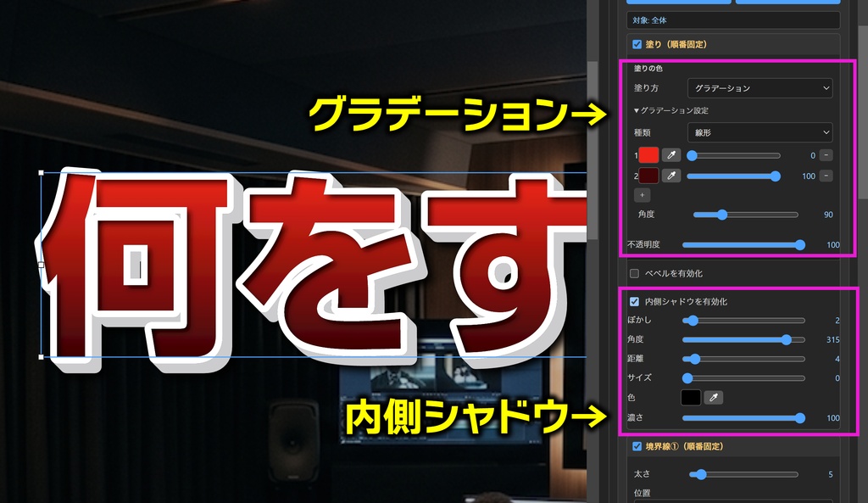Image resolution: width=868 pixels, height=503 pixels.
Task: Toggle the 塗り（順番固定） checkbox
Action: pos(637,44)
